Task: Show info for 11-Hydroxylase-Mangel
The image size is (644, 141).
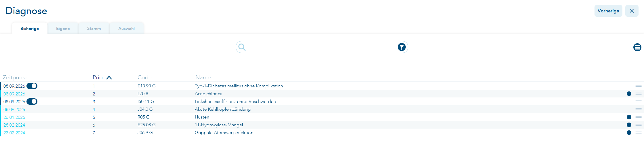Action: [x=629, y=125]
